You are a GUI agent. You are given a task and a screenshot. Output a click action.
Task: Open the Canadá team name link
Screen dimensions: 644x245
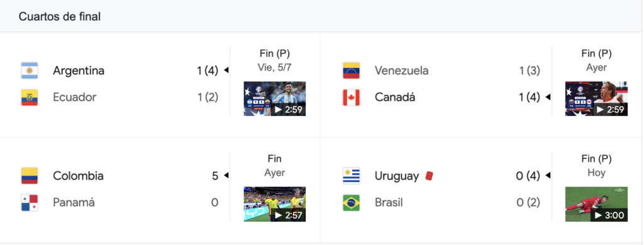395,98
